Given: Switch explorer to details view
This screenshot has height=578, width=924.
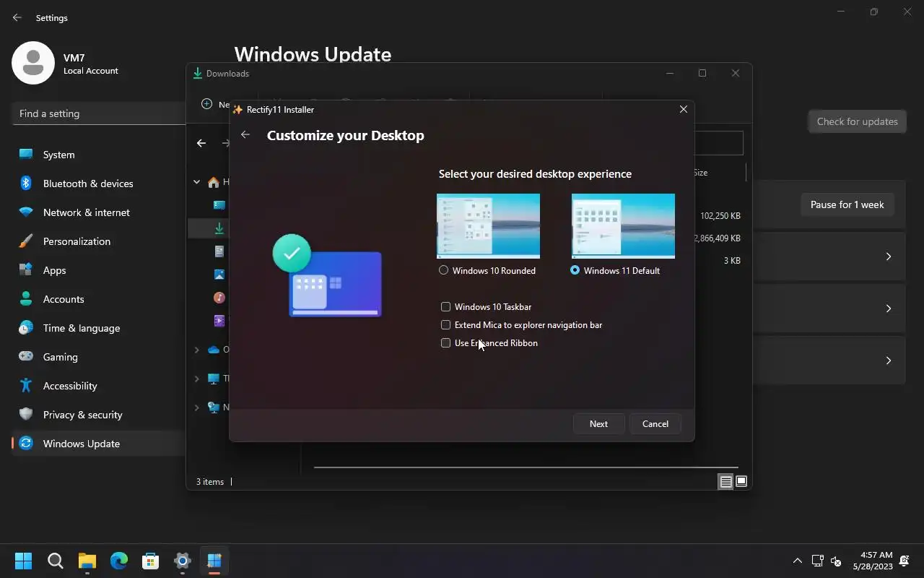Looking at the screenshot, I should (725, 482).
